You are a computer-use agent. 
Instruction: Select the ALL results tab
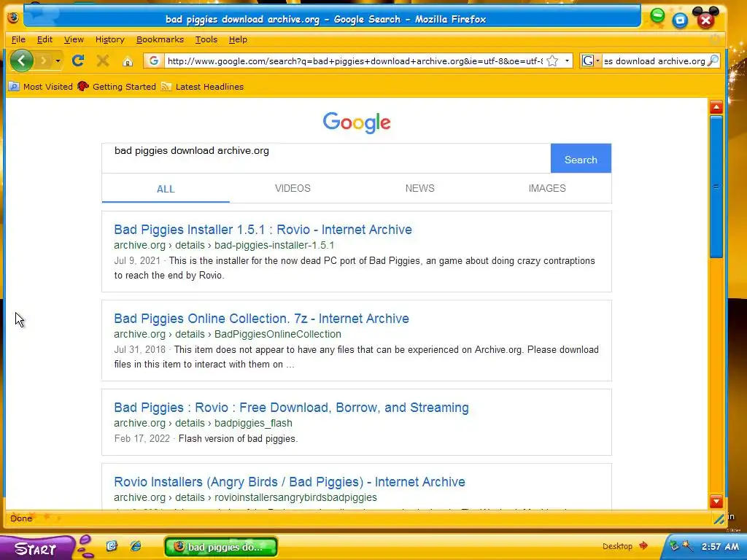[166, 189]
